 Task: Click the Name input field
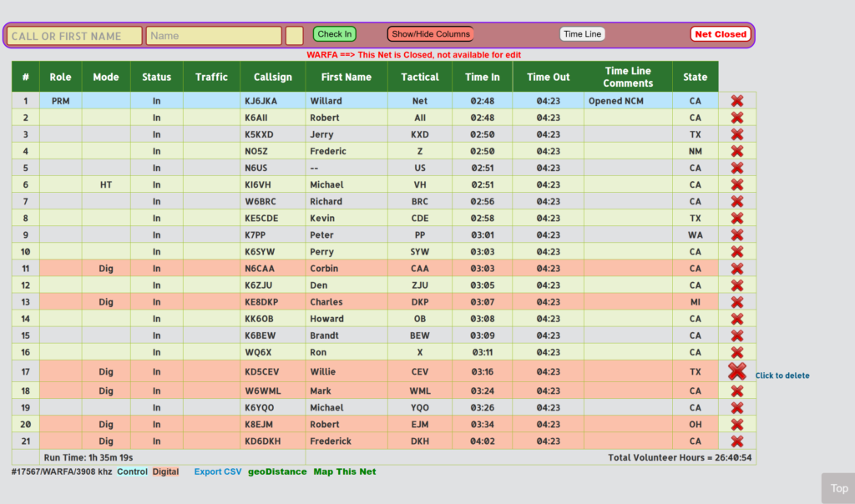tap(214, 36)
